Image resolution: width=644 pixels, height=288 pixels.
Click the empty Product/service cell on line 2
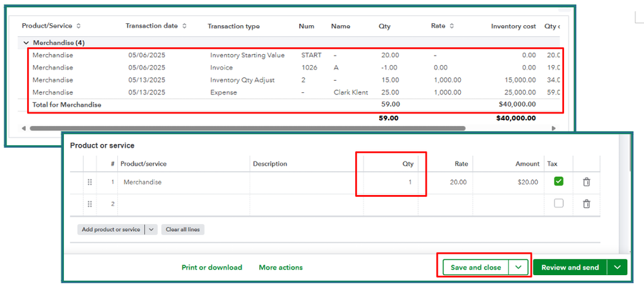(184, 203)
